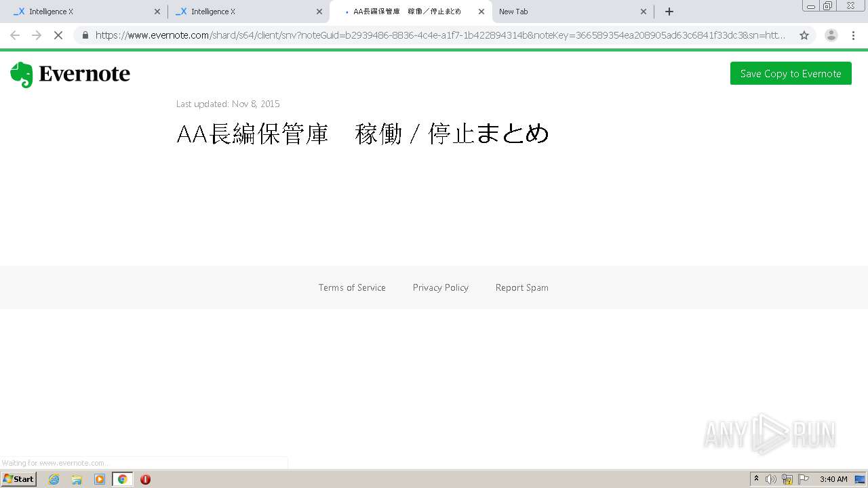Open network tray icon
The height and width of the screenshot is (488, 868).
click(x=787, y=479)
